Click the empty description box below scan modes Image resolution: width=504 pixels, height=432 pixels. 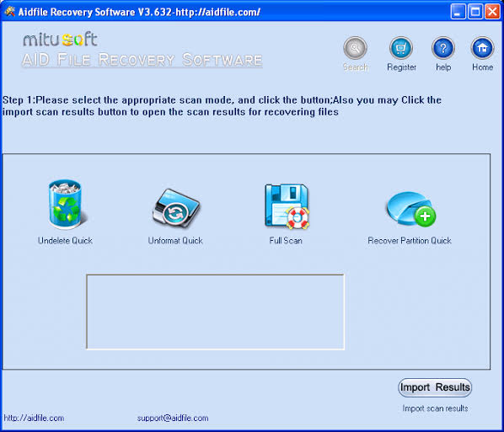(216, 312)
